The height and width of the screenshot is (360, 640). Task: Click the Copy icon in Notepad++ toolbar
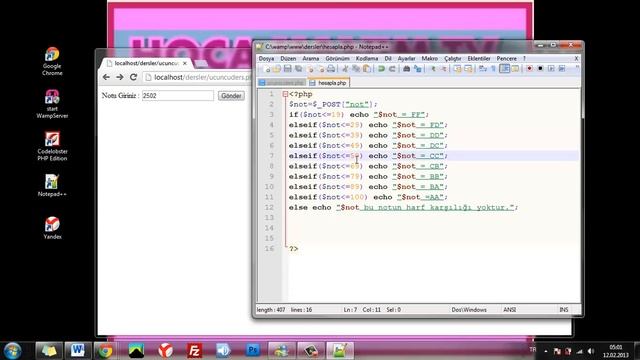tap(356, 69)
